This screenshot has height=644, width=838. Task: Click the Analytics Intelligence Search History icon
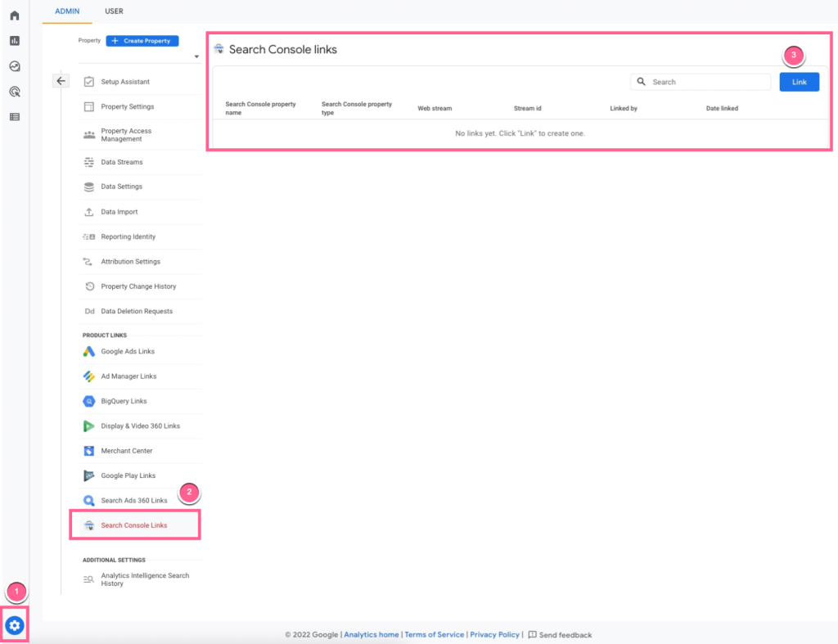click(88, 579)
